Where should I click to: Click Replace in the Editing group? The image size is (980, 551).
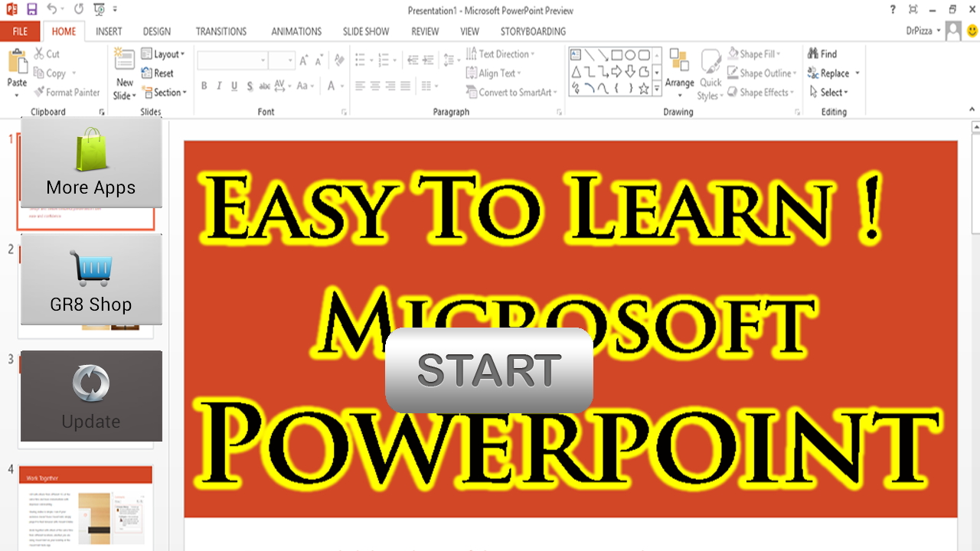834,73
